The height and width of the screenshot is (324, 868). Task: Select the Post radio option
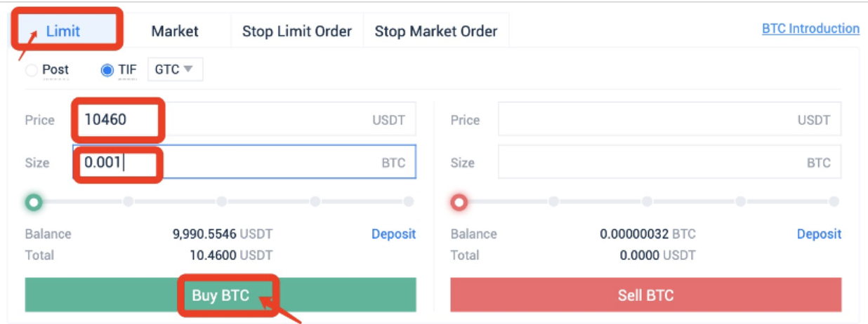pos(32,70)
